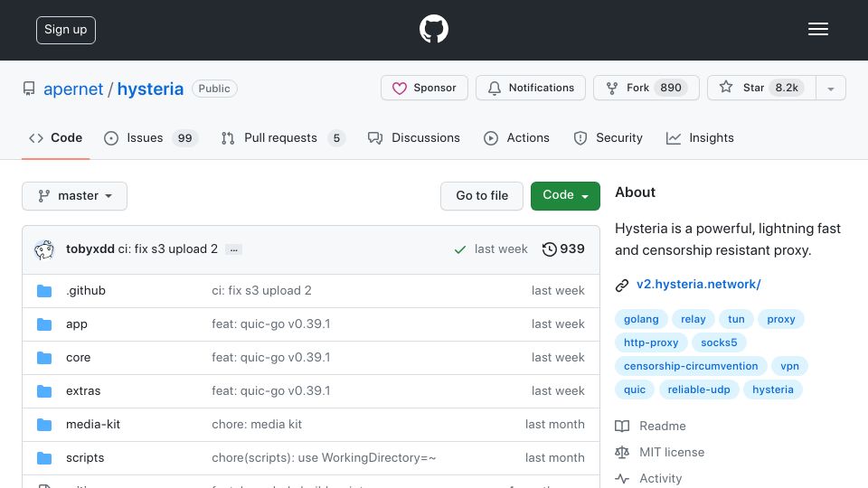The width and height of the screenshot is (868, 488).
Task: Expand the Star lists dropdown arrow
Action: [830, 89]
